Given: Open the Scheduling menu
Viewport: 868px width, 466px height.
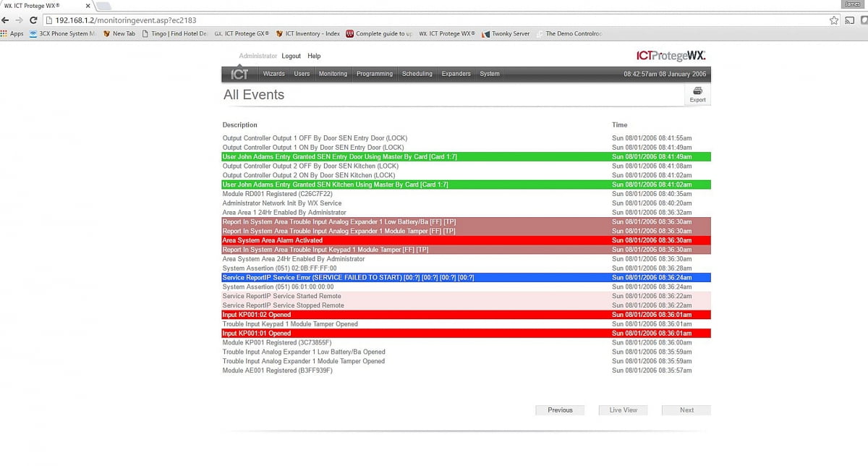Looking at the screenshot, I should tap(417, 74).
